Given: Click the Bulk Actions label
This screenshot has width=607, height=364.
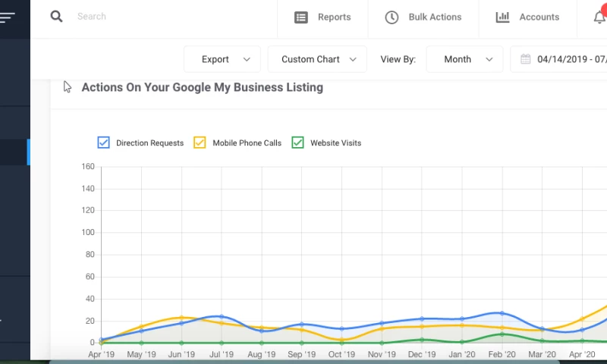Looking at the screenshot, I should [435, 17].
